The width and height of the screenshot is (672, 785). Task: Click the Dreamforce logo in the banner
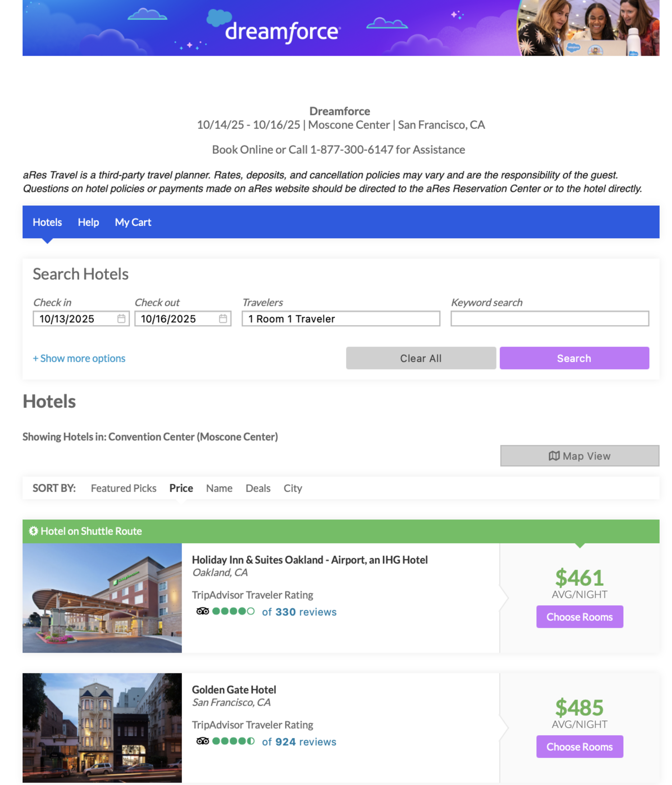(x=282, y=31)
